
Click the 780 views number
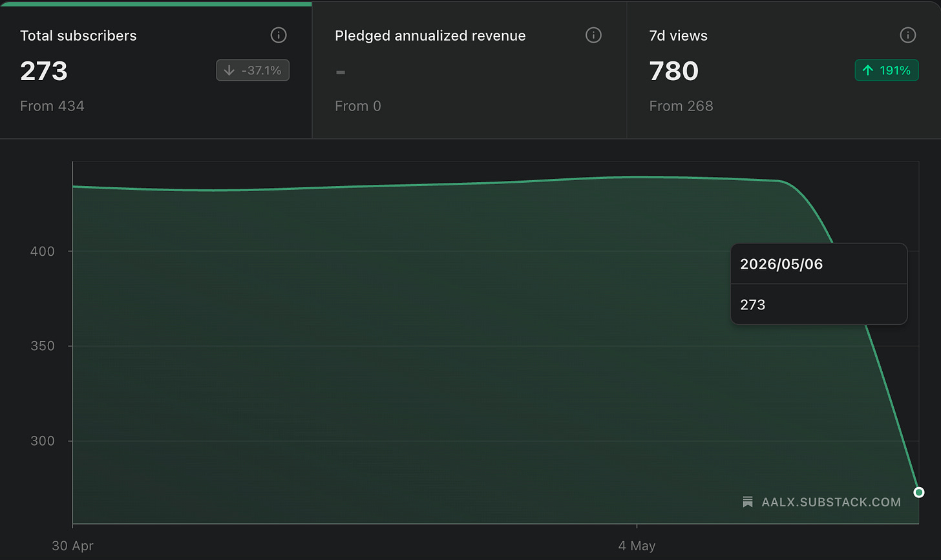[x=674, y=70]
